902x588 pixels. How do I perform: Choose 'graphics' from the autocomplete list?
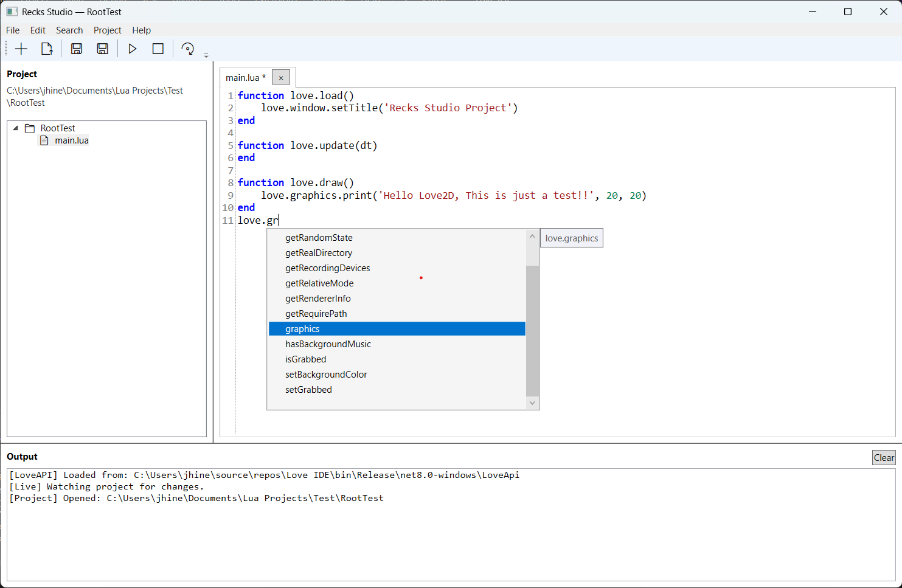pyautogui.click(x=302, y=329)
